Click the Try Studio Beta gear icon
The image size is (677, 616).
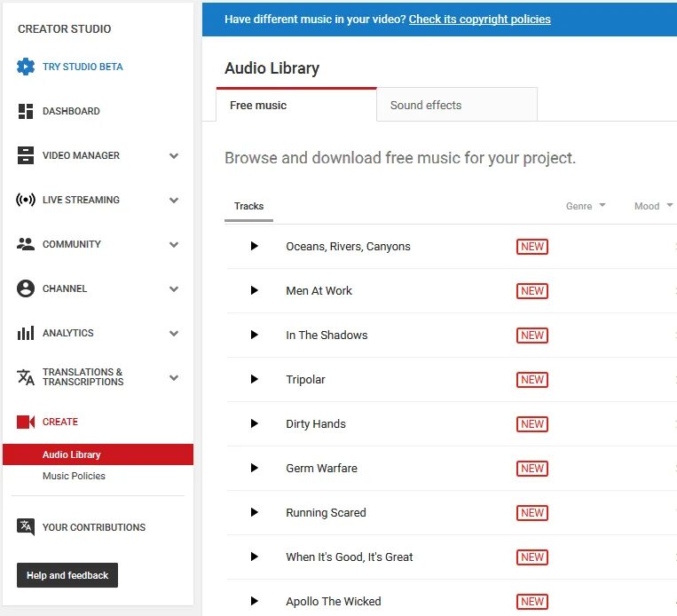[x=26, y=67]
